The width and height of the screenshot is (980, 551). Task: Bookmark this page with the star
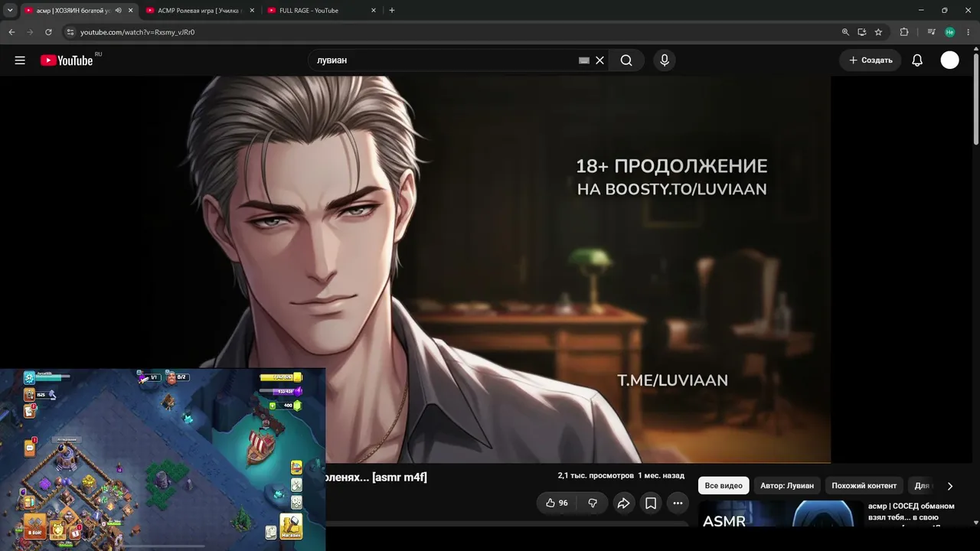(878, 32)
